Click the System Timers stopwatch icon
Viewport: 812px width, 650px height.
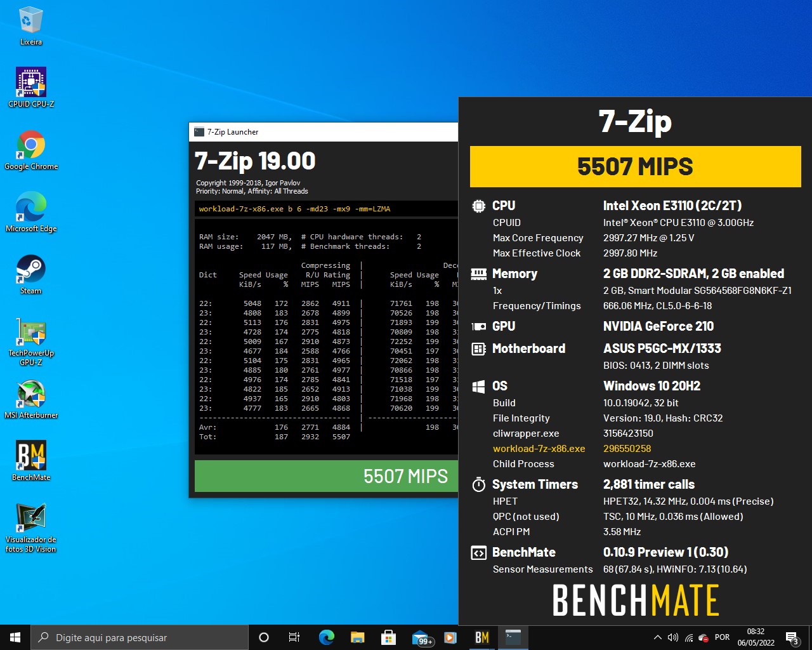[x=478, y=484]
